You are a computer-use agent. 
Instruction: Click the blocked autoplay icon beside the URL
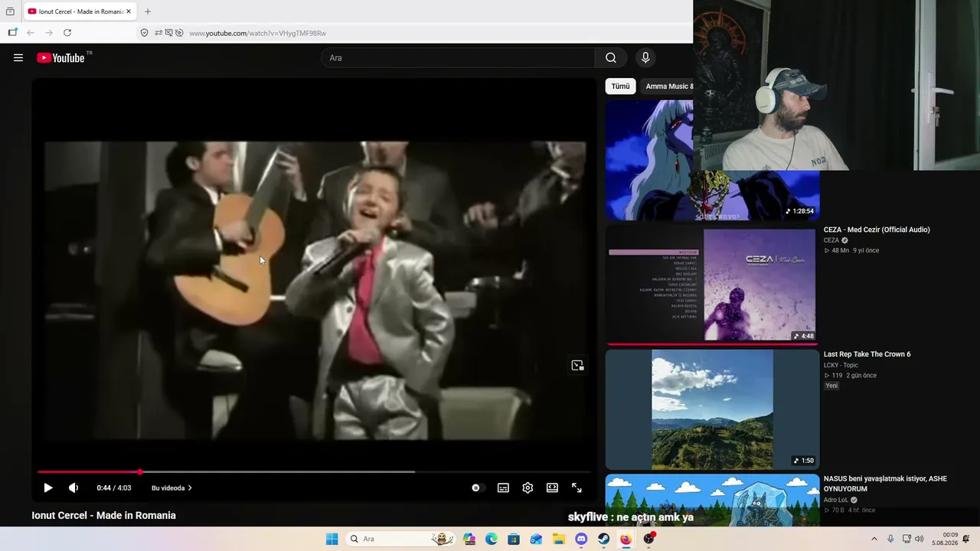179,33
